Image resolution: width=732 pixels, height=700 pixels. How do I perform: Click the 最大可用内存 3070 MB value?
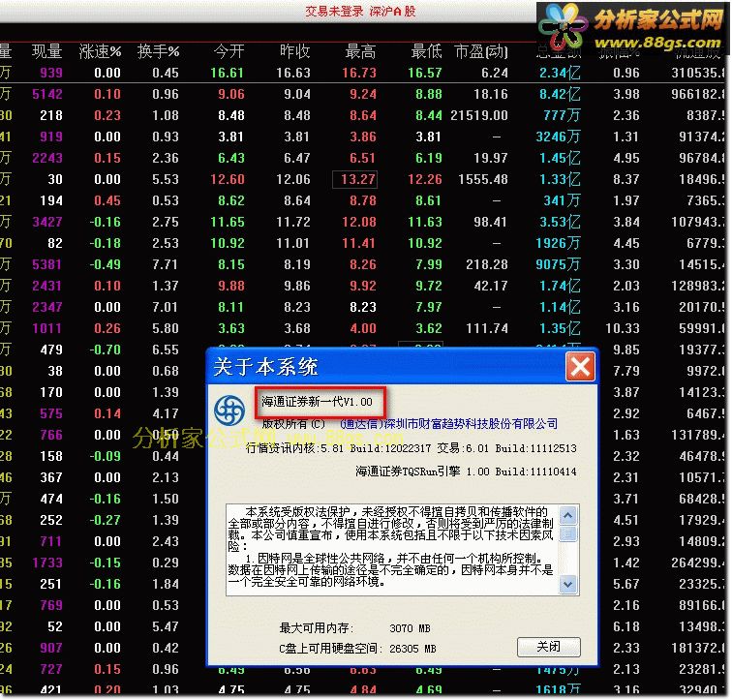tap(411, 628)
